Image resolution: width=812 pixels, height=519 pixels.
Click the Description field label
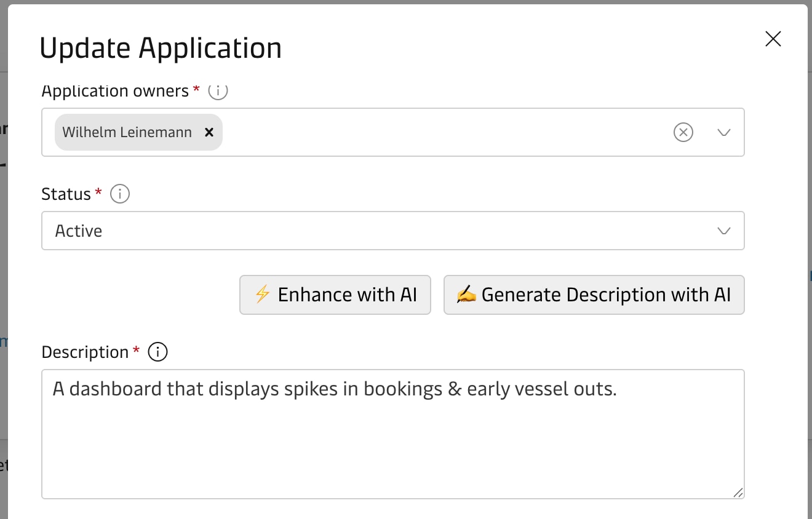(x=85, y=352)
